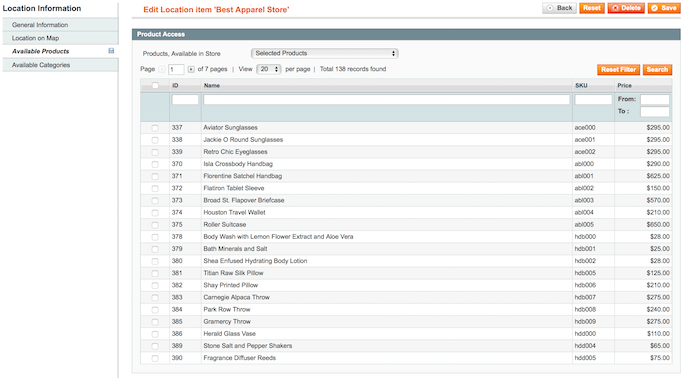Click the save icon beside Available Products
The image size is (685, 378).
coord(111,51)
